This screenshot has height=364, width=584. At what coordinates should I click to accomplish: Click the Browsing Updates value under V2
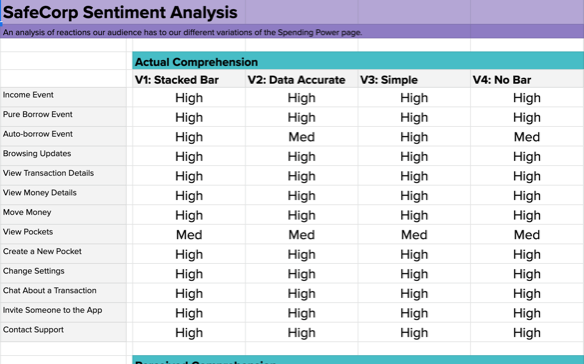click(x=302, y=156)
